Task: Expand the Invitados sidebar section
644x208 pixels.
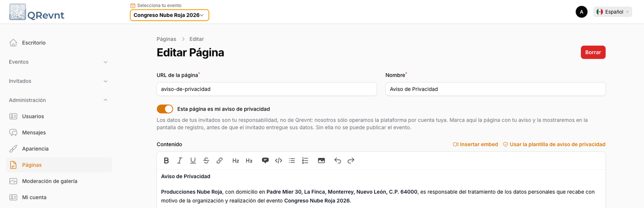Action: [x=59, y=81]
